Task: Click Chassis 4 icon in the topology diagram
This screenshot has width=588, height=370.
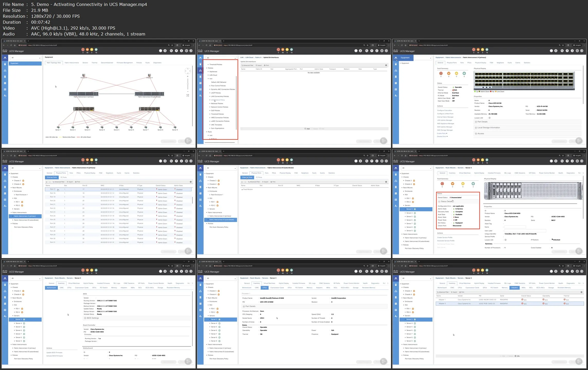Action: click(x=149, y=75)
